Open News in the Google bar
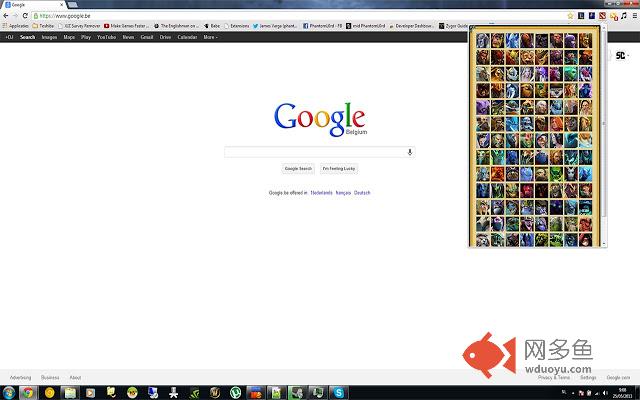This screenshot has width=640, height=400. click(x=128, y=37)
